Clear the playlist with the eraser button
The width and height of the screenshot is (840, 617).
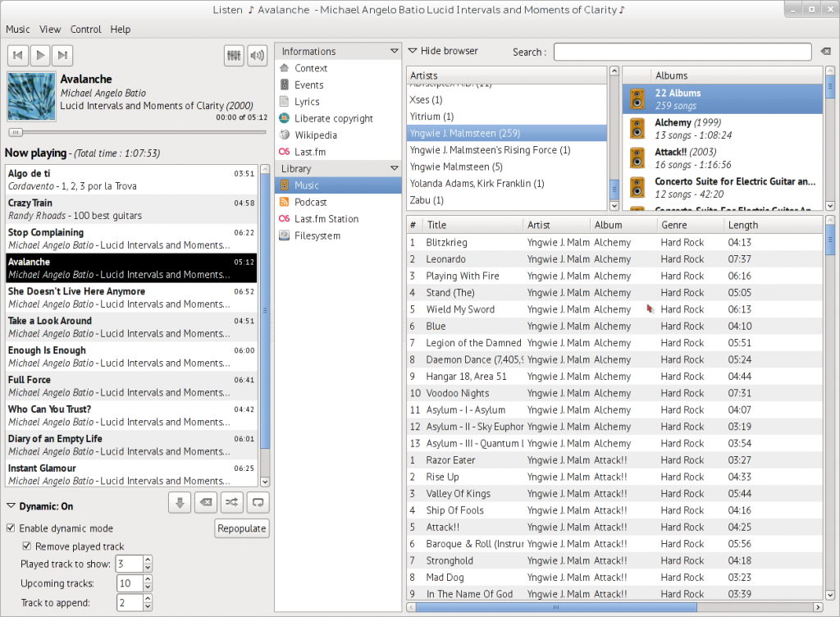tap(206, 502)
